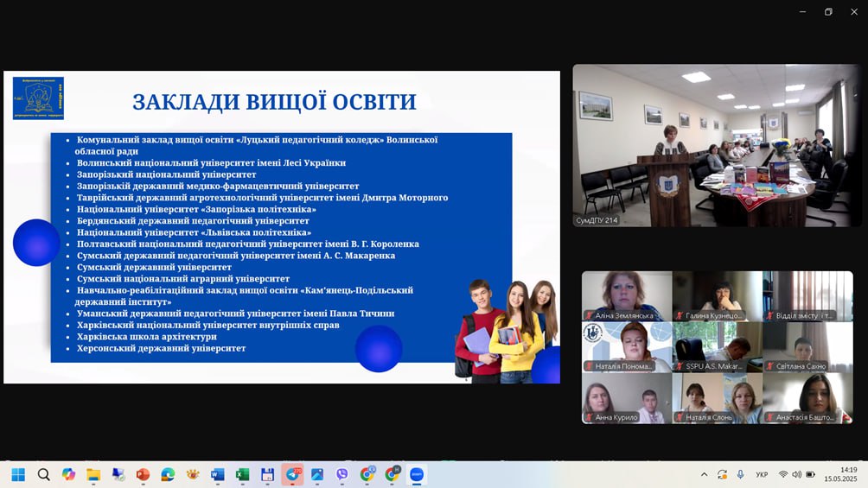The height and width of the screenshot is (488, 868).
Task: Click the microphone in-use tray icon
Action: 740,475
